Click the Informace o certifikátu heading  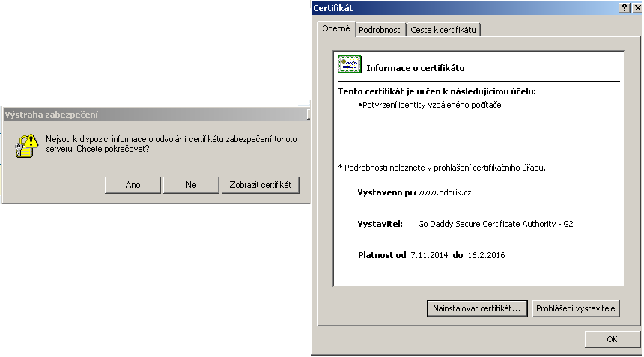[x=416, y=68]
